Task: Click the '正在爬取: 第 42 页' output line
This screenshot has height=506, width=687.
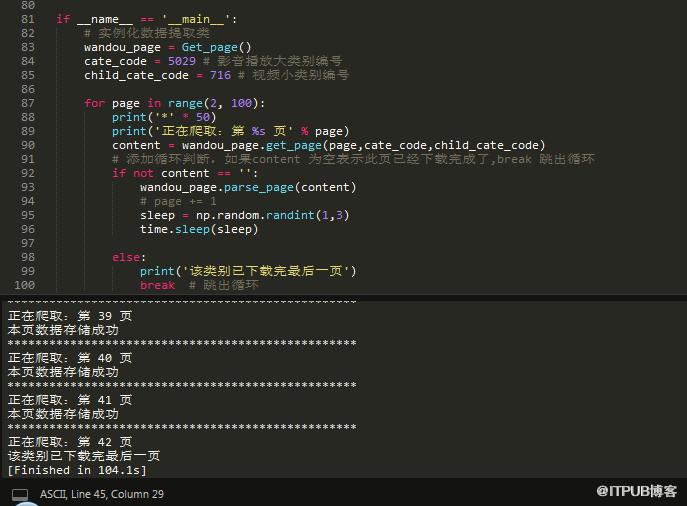Action: pyautogui.click(x=70, y=442)
